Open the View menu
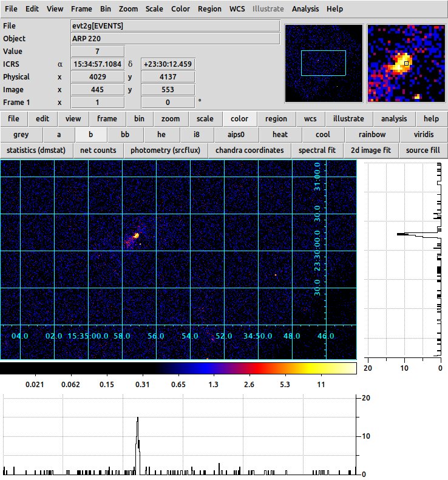448x480 pixels. coord(55,9)
